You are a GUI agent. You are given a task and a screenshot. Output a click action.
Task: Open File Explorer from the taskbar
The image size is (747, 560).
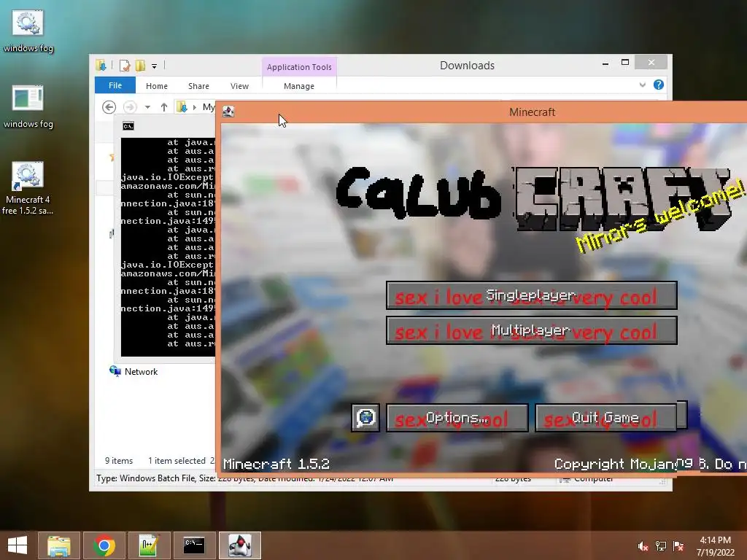point(59,545)
